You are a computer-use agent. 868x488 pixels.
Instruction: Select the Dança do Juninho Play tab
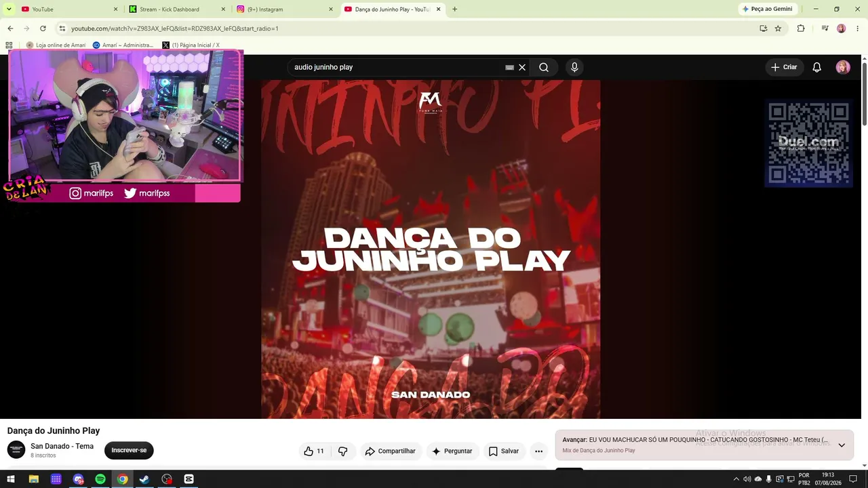coord(393,9)
